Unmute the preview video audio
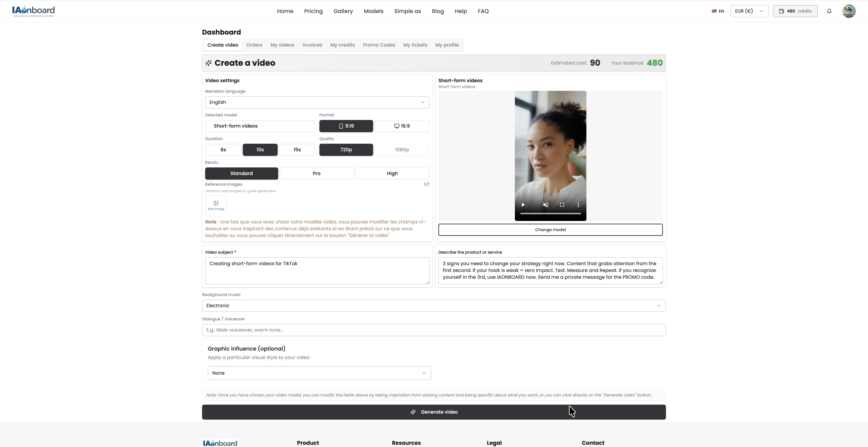Viewport: 868px width, 447px height. (x=546, y=205)
